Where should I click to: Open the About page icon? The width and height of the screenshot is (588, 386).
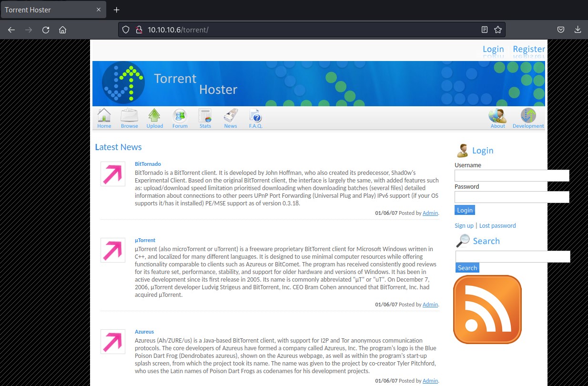[x=497, y=118]
